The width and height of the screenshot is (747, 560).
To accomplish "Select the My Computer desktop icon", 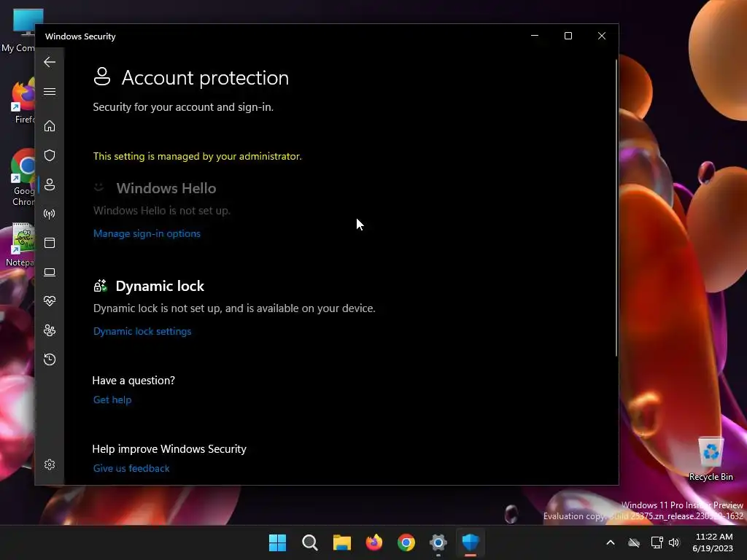I will click(x=19, y=30).
